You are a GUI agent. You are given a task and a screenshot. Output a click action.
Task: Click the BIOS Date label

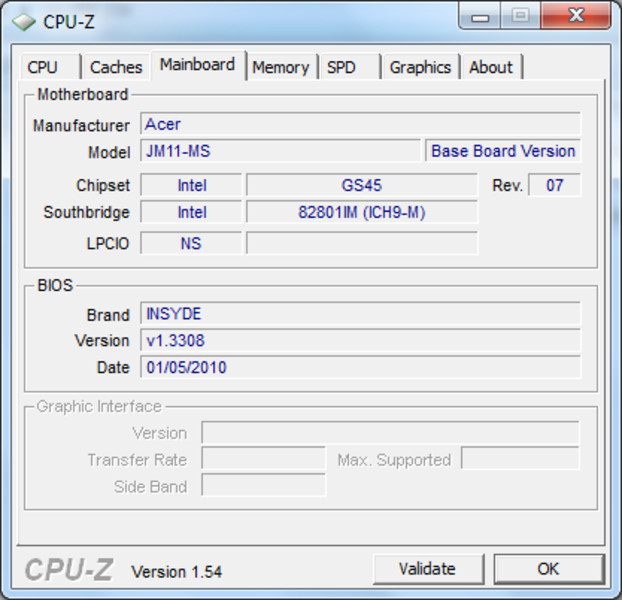113,368
